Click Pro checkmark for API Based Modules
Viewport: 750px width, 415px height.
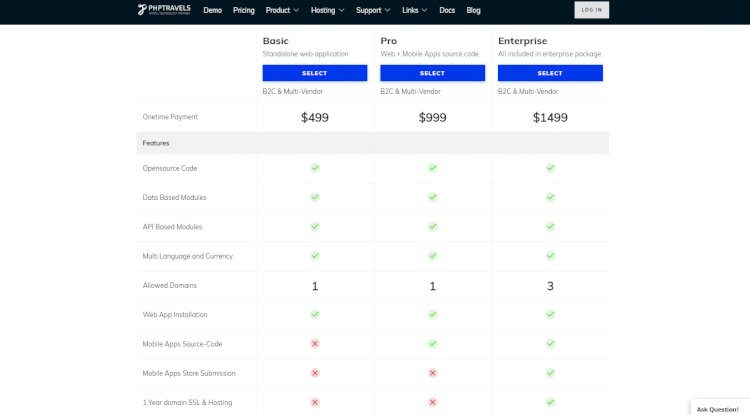(x=432, y=226)
